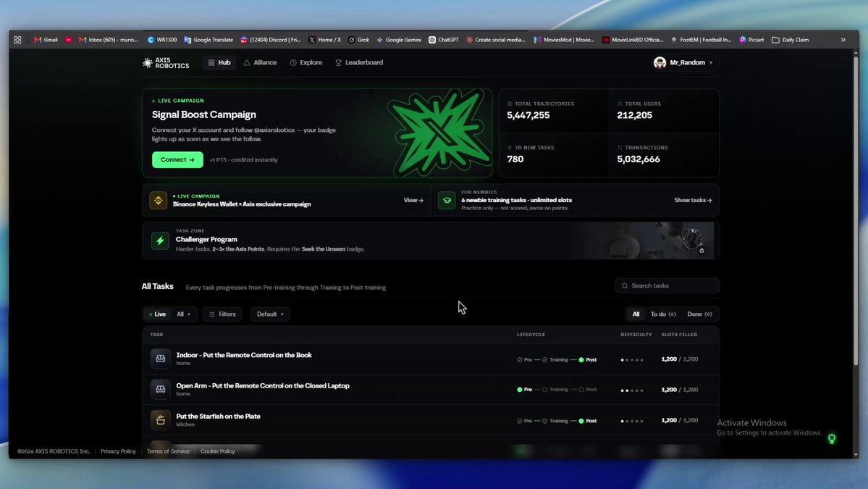The image size is (868, 489).
Task: Show the newbie training tasks
Action: (693, 201)
